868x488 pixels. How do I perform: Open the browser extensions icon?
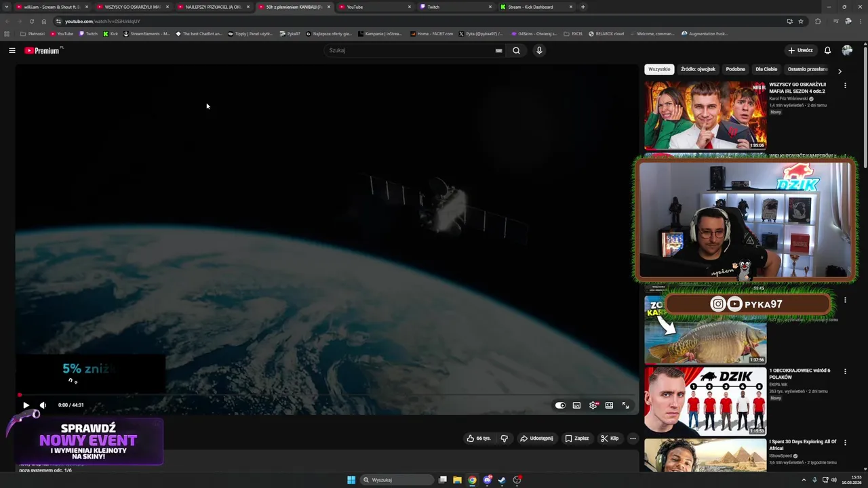point(818,21)
